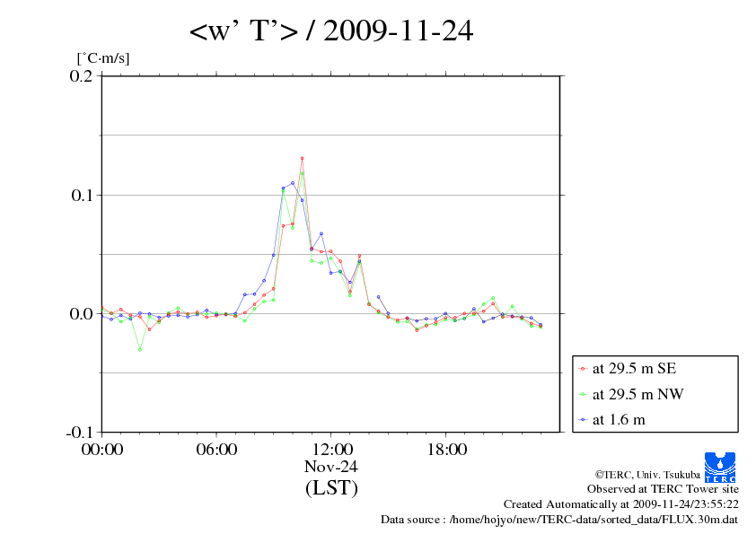Click the red legend marker for 29.5 m SE
The width and height of the screenshot is (756, 534).
(x=583, y=369)
